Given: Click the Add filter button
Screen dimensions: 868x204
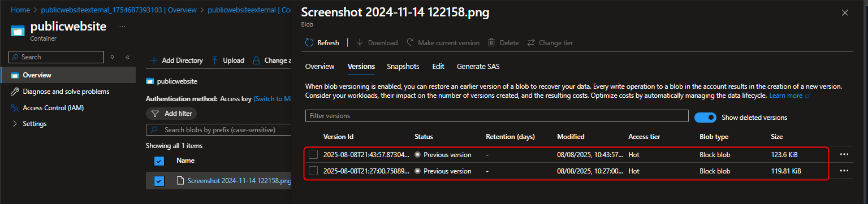Looking at the screenshot, I should click(x=171, y=114).
